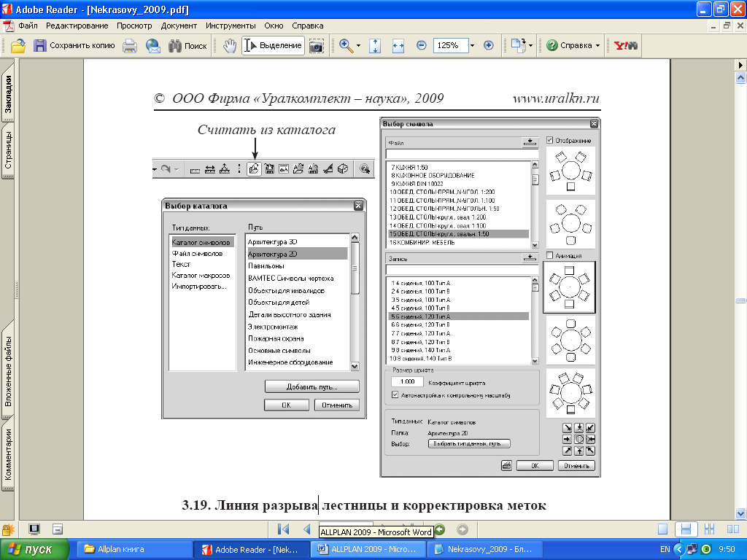Viewport: 747px width, 560px height.
Task: Click the EN language indicator
Action: [665, 550]
